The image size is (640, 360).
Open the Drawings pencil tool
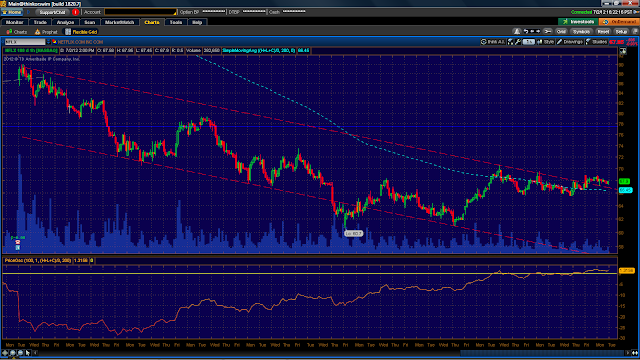coord(570,42)
